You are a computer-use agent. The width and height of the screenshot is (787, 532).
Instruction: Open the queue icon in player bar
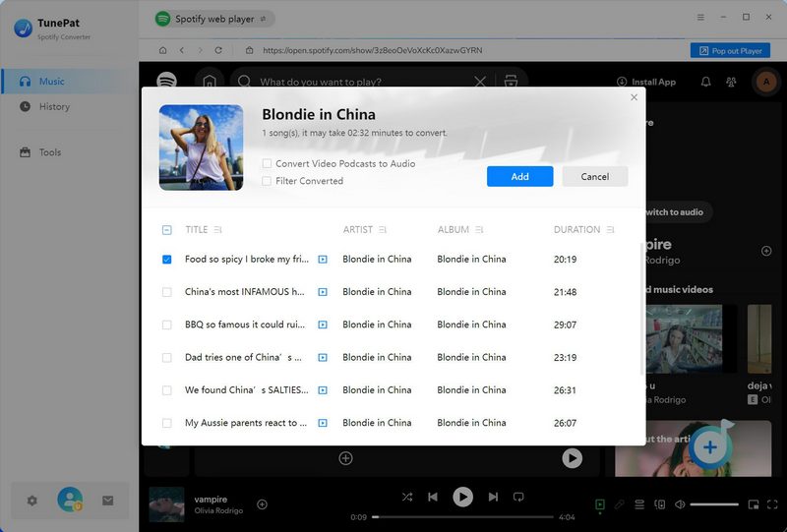pos(639,504)
